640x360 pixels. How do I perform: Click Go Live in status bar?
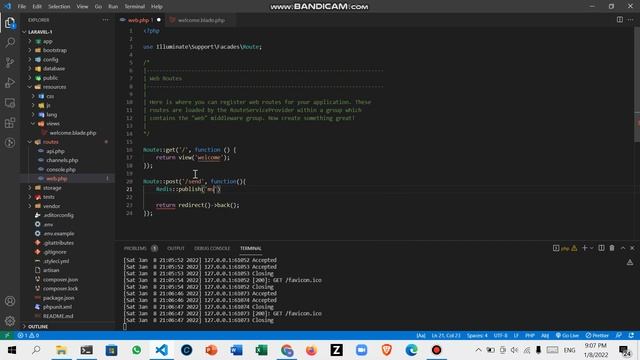click(x=567, y=336)
